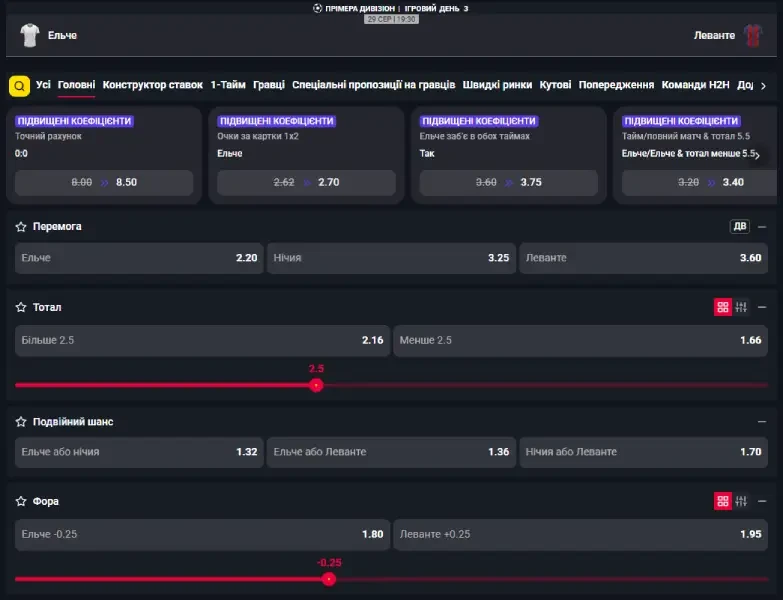Click the yellow search icon
Viewport: 783px width, 600px height.
pos(20,86)
